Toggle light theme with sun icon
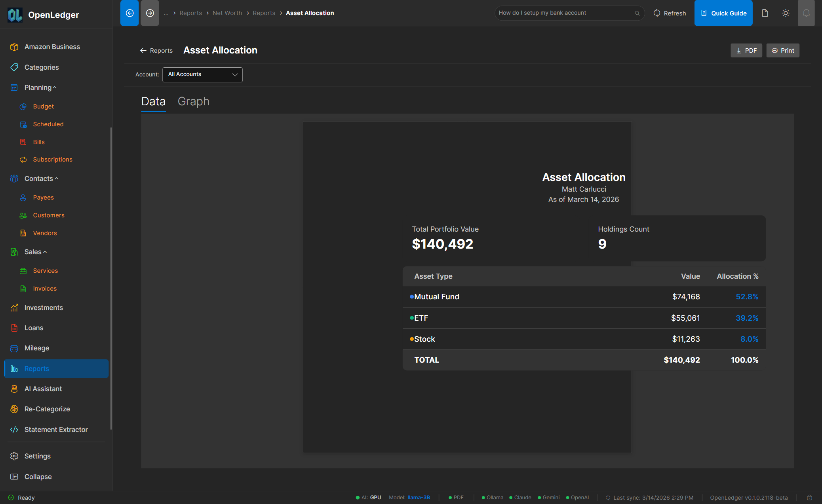 (786, 13)
